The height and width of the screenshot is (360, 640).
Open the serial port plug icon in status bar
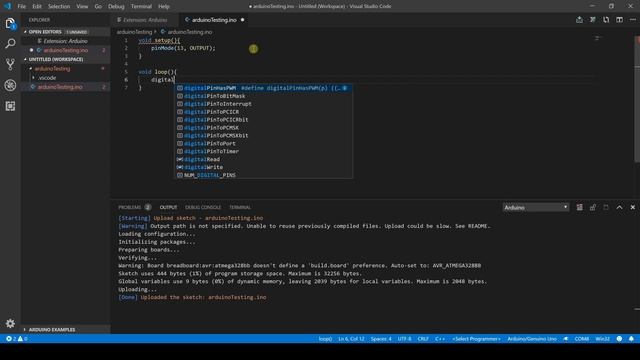[566, 339]
